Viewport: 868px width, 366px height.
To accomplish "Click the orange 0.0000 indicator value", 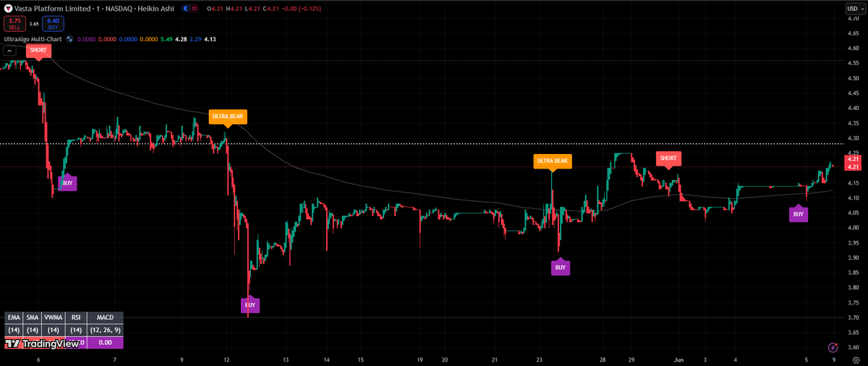I will [x=148, y=39].
